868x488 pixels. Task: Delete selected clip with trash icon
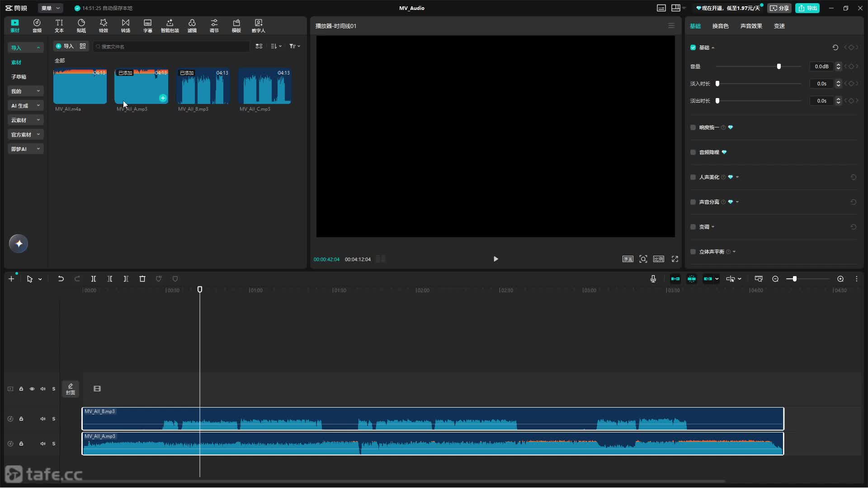point(142,279)
